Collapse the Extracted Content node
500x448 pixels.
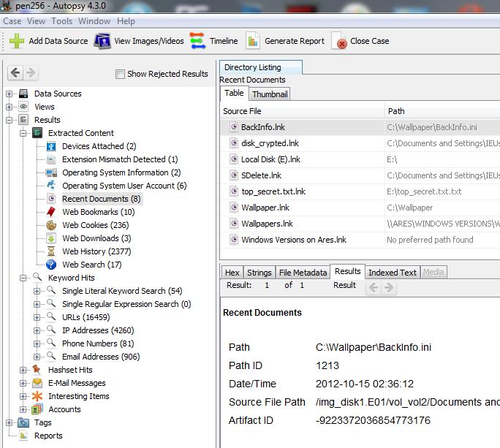click(x=23, y=133)
